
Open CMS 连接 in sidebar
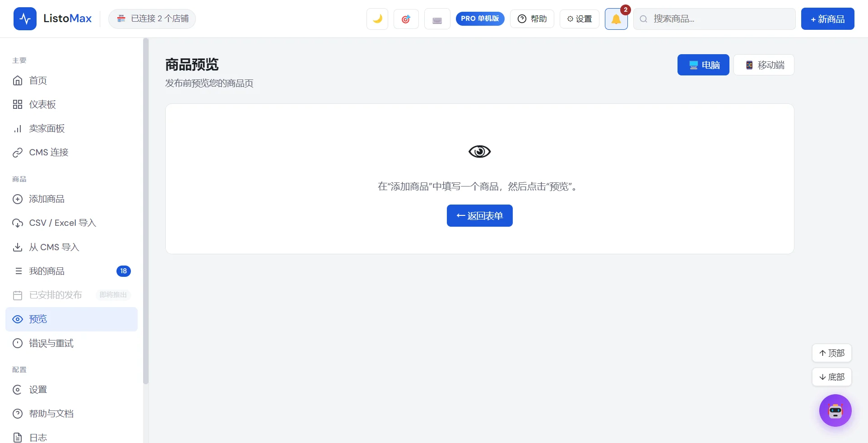point(71,152)
